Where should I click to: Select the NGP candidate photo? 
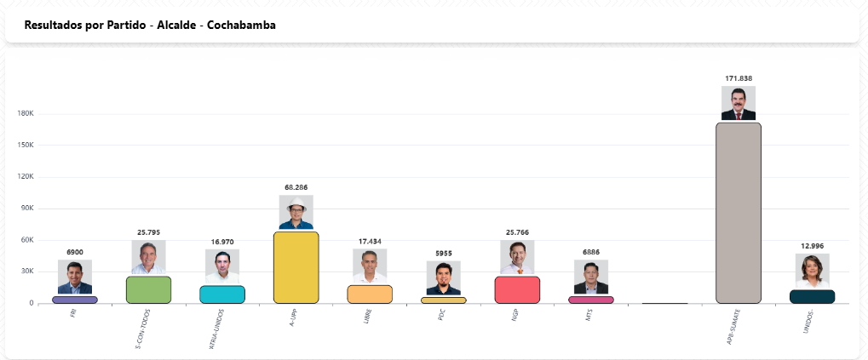517,258
